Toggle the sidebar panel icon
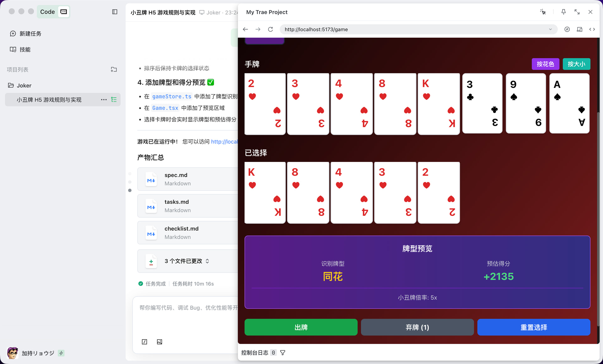Image resolution: width=603 pixels, height=364 pixels. 115,12
